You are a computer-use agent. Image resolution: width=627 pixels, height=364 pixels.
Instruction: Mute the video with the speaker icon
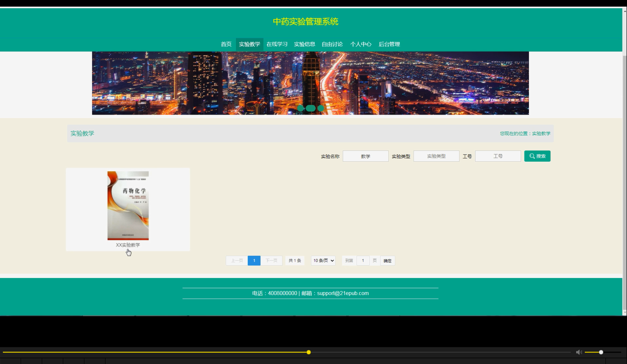pos(579,352)
